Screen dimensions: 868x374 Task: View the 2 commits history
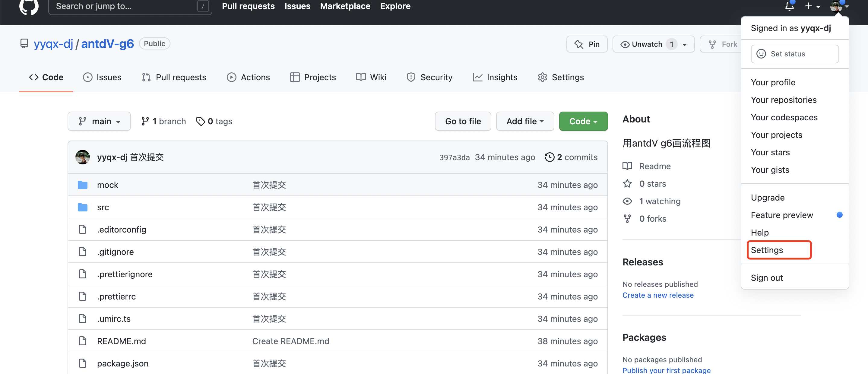(x=572, y=157)
